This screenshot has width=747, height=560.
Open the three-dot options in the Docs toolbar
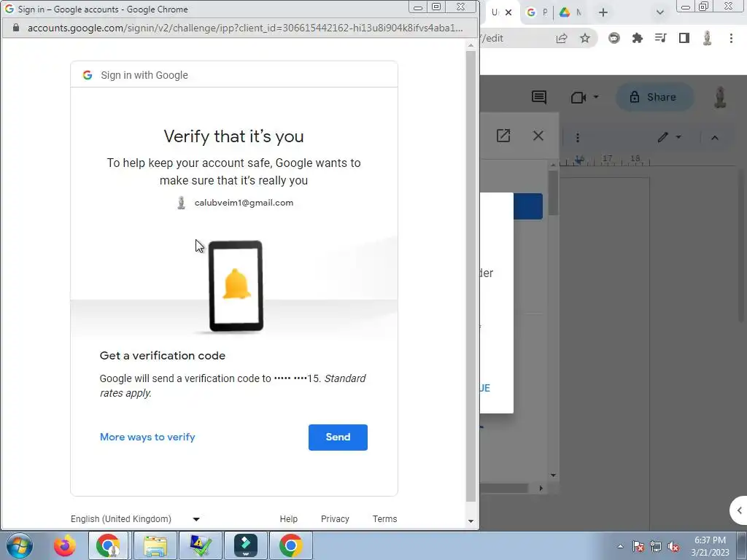coord(578,138)
